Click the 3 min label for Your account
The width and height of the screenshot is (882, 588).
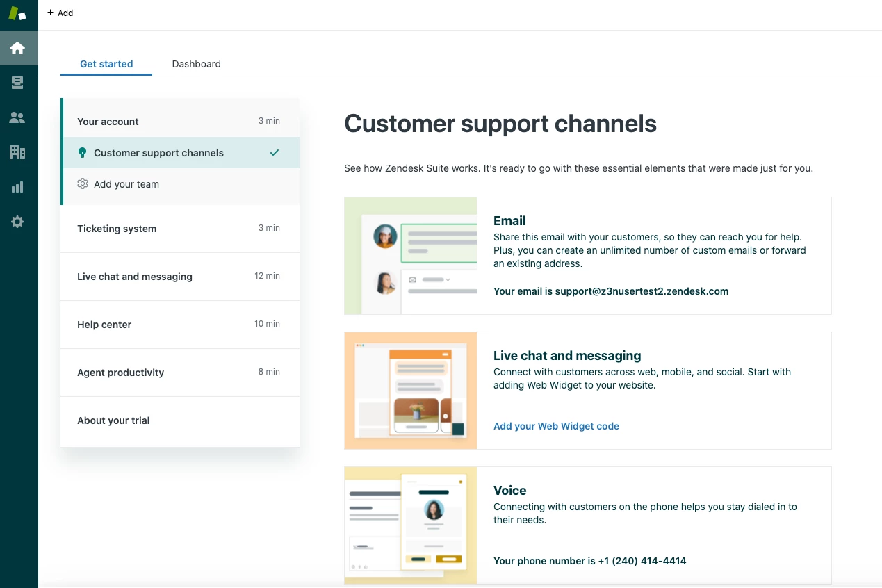coord(269,121)
